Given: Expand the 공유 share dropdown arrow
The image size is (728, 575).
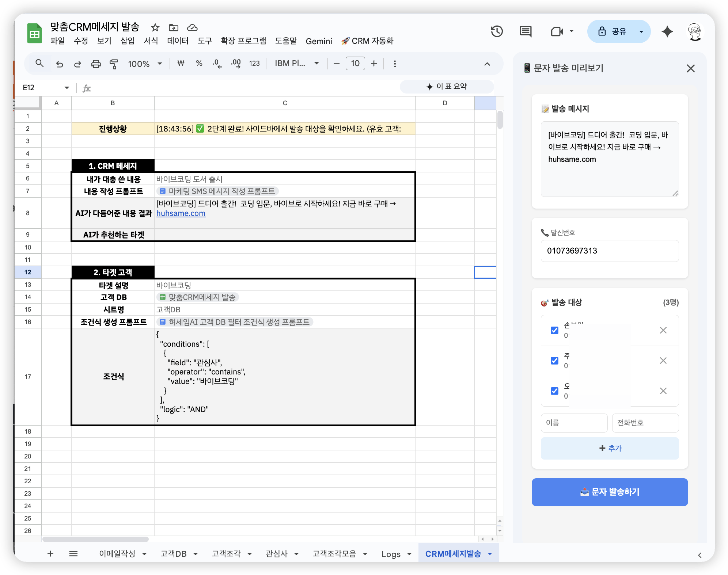Looking at the screenshot, I should click(x=641, y=31).
